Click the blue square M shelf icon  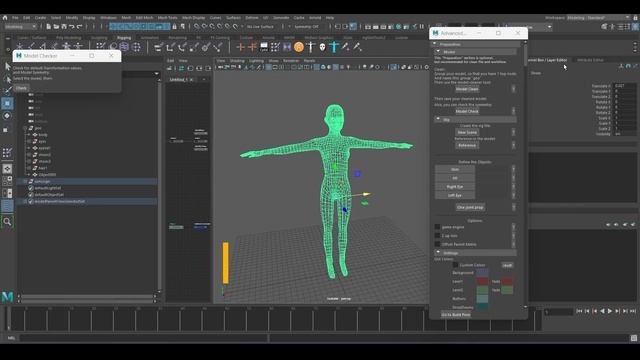click(287, 47)
